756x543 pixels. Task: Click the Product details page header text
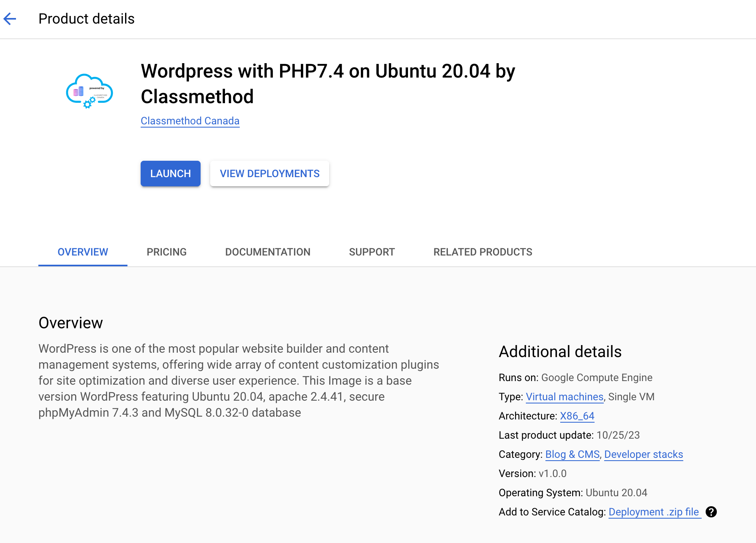click(x=86, y=19)
